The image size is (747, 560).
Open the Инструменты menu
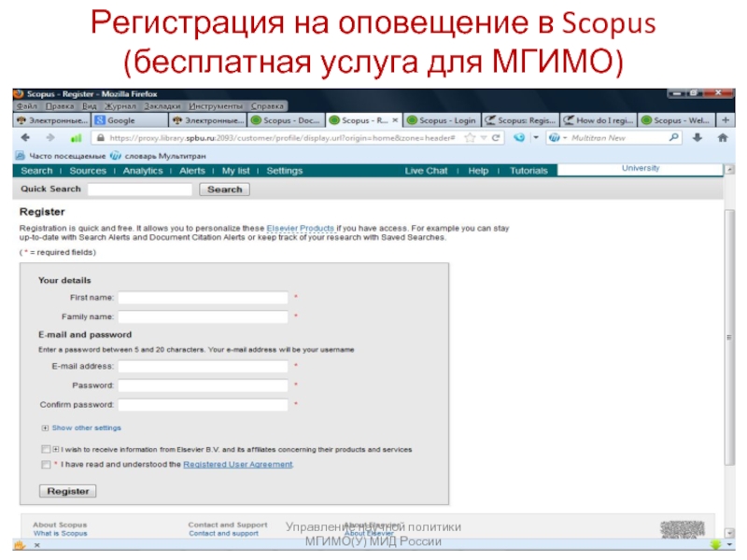pyautogui.click(x=216, y=106)
